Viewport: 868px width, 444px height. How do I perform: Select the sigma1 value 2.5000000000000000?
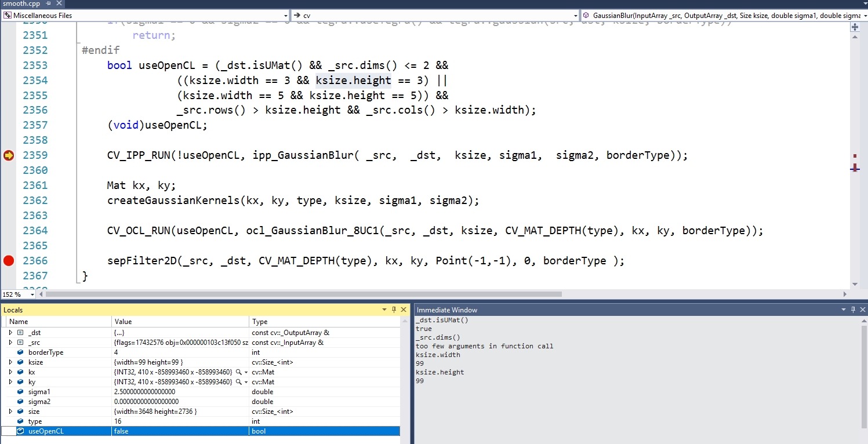pos(144,392)
